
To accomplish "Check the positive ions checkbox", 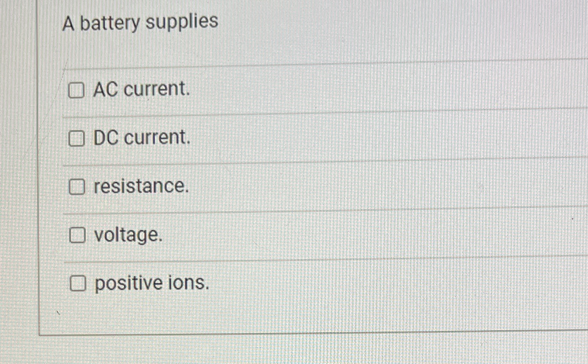I will [x=78, y=284].
